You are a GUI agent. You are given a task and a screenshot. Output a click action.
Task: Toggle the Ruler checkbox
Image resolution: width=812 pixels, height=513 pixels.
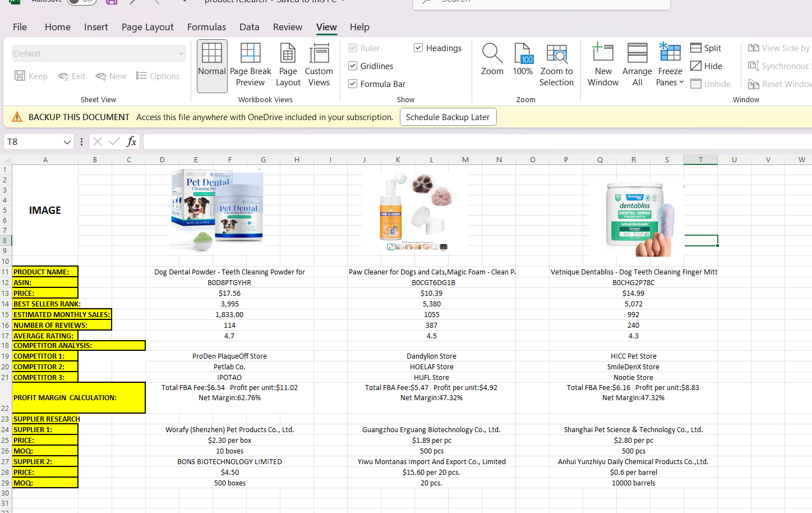[353, 48]
